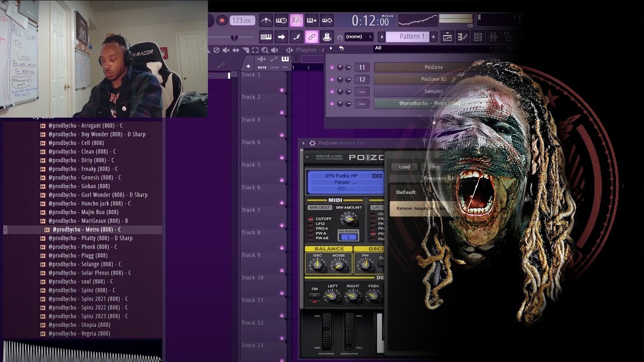This screenshot has width=644, height=362.
Task: Mute Track 5 via its green dot
Action: tap(282, 180)
